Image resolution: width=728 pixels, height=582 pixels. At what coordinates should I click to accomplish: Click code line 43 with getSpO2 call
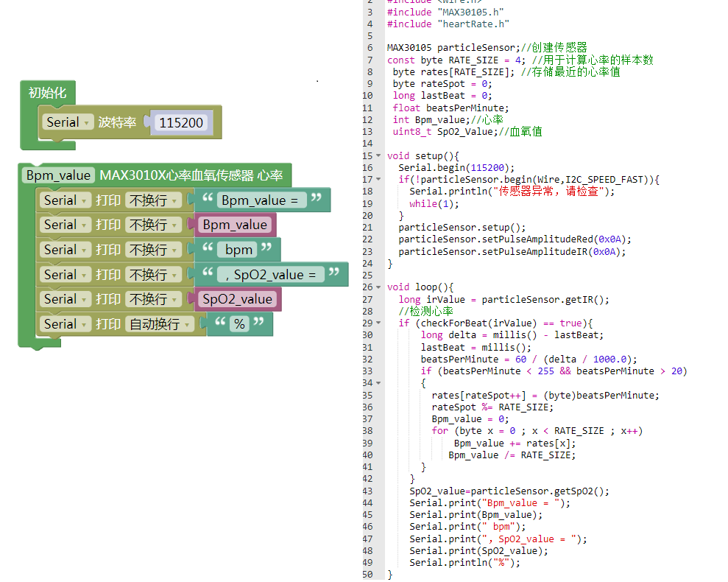[509, 491]
